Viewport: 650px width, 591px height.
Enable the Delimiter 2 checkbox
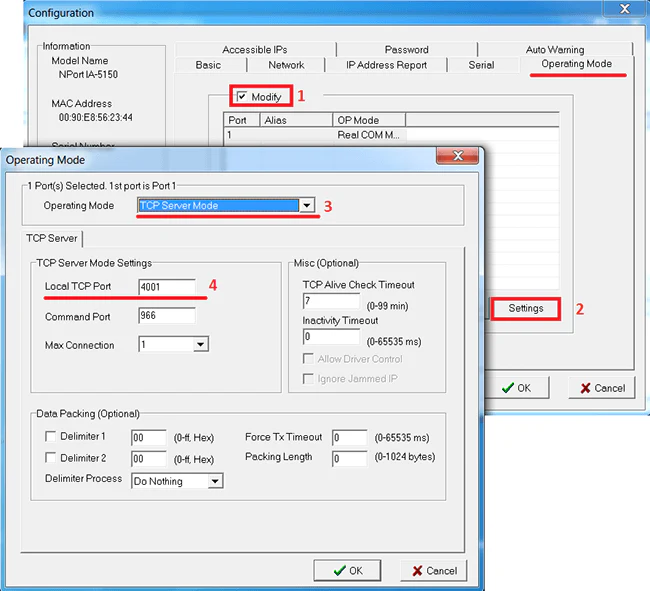(x=51, y=458)
